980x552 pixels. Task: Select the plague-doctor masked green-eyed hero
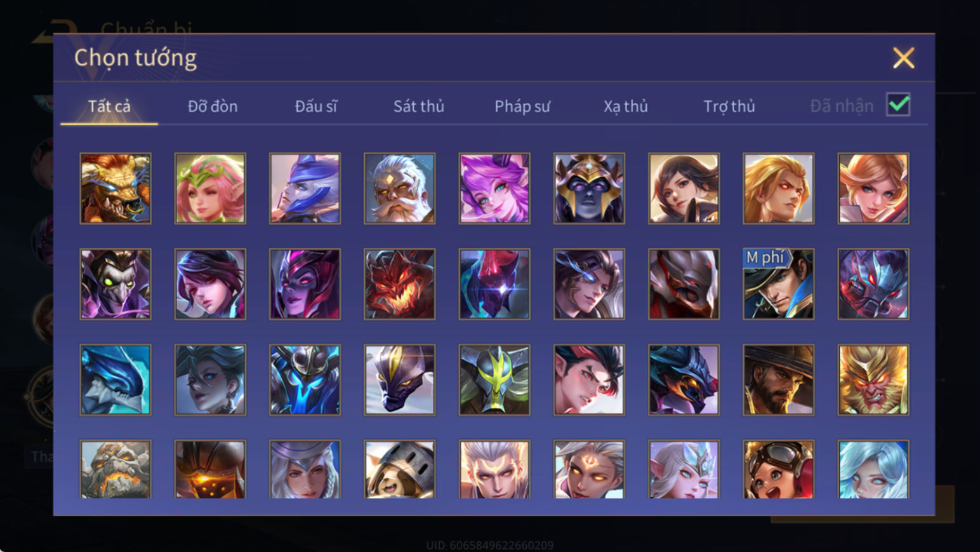(116, 284)
